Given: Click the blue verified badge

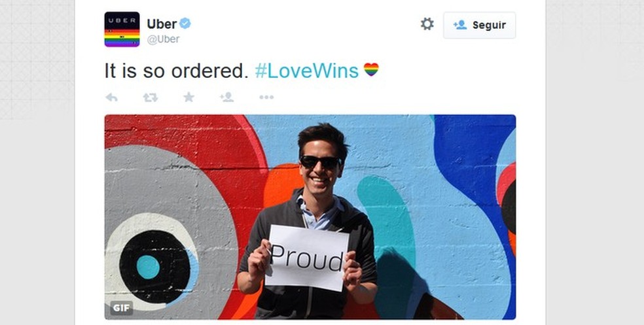Looking at the screenshot, I should pyautogui.click(x=185, y=24).
